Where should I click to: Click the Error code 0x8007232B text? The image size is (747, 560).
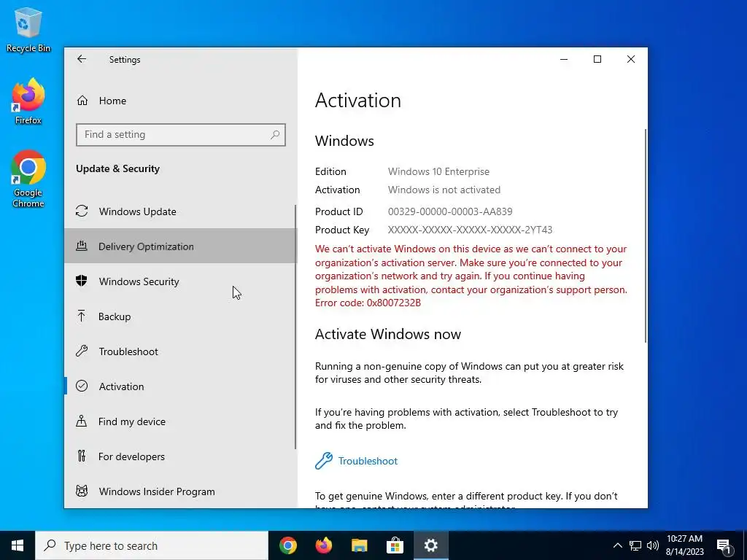(x=368, y=303)
